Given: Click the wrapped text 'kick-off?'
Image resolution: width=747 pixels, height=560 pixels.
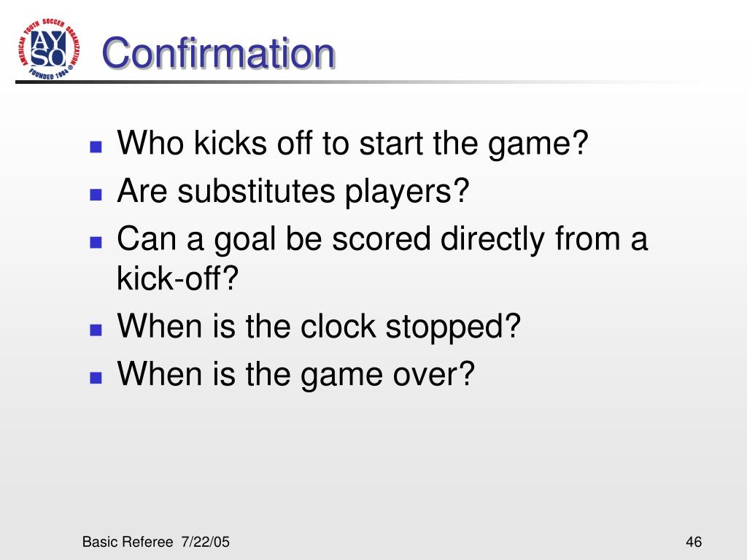Looking at the screenshot, I should tap(177, 278).
